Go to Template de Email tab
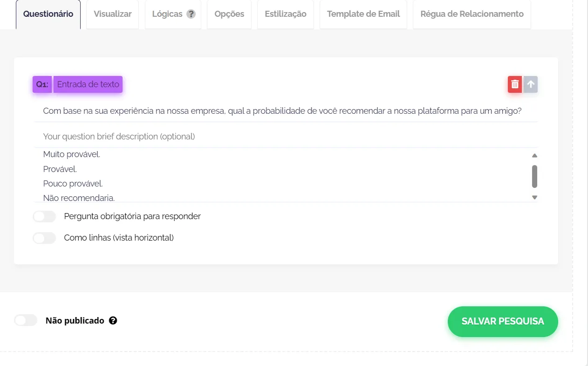Screen dimensions: 588x366 click(363, 14)
